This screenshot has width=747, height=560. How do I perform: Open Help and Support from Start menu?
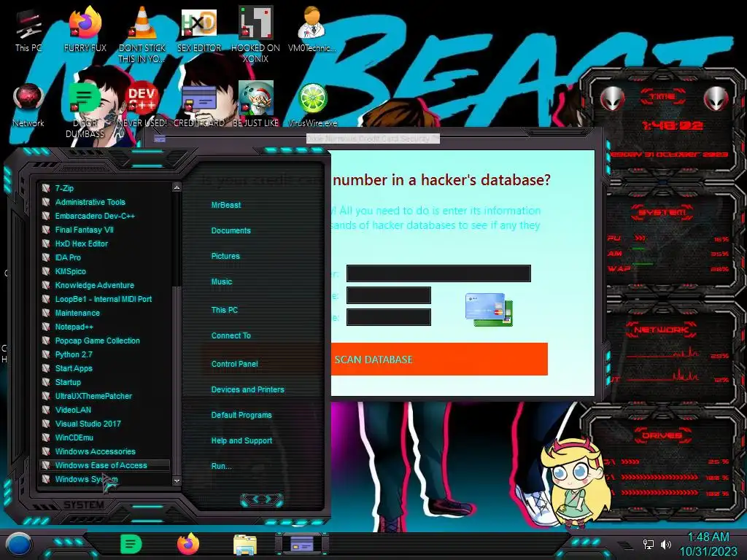pyautogui.click(x=241, y=441)
